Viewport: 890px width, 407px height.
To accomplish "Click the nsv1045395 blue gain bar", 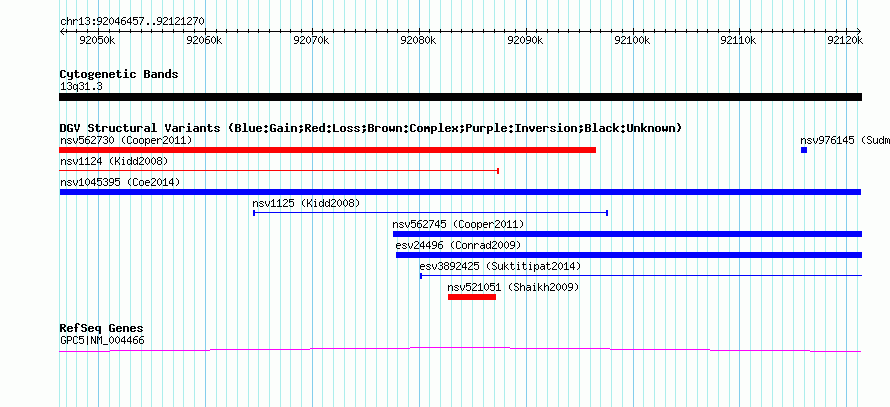I will tap(460, 192).
